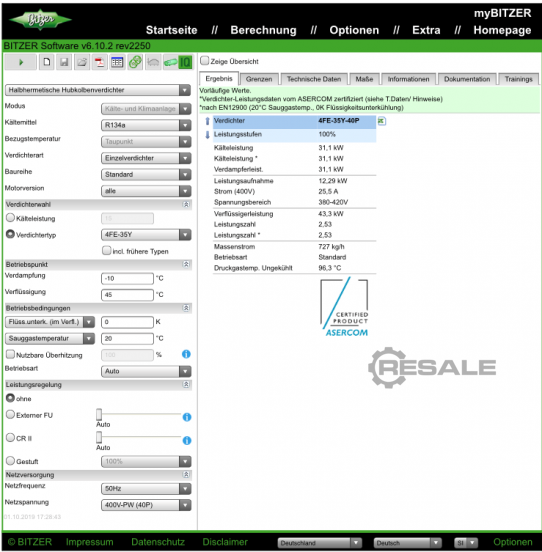542x552 pixels.
Task: Toggle Nutzbare Überhitzung checkbox
Action: [x=10, y=354]
